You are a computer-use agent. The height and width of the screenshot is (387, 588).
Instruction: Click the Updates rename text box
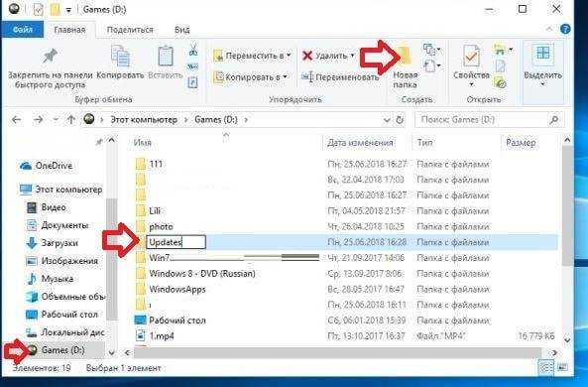(x=176, y=242)
